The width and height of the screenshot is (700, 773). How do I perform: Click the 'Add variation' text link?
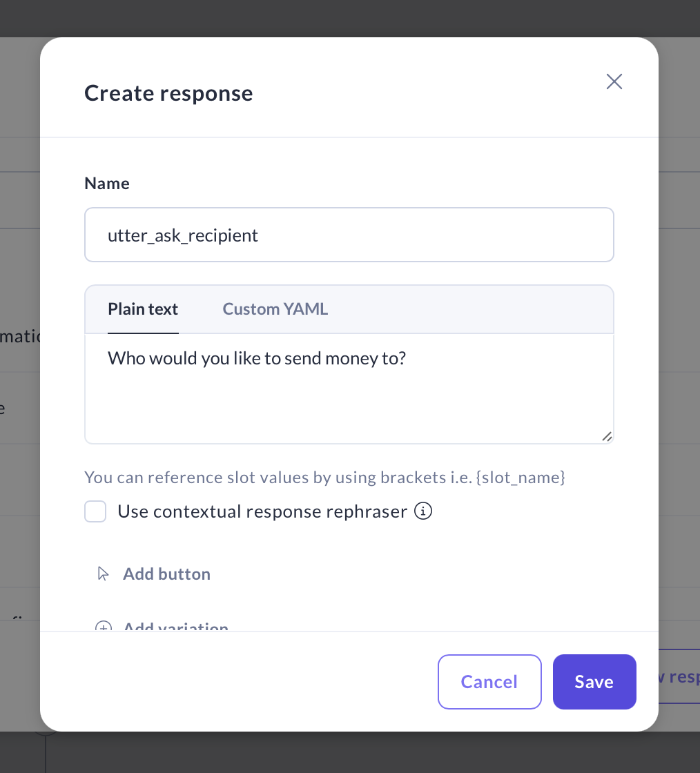pos(175,627)
